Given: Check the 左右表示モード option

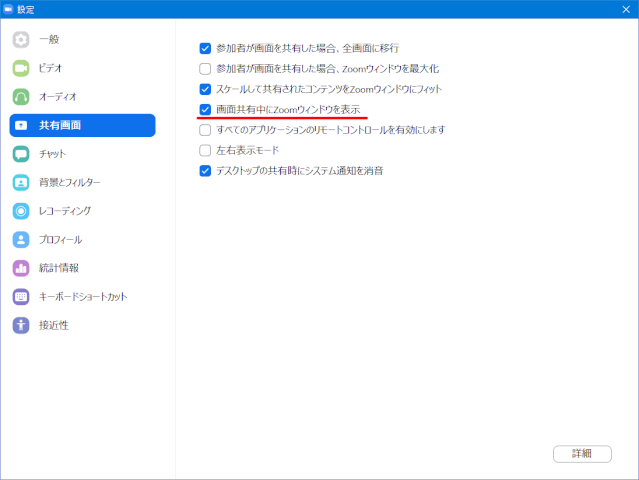Looking at the screenshot, I should 205,150.
